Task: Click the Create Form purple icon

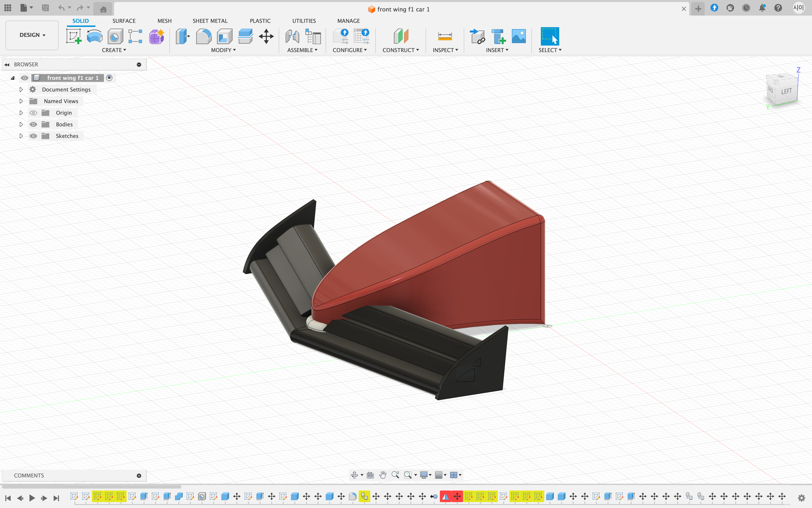Action: (x=157, y=36)
